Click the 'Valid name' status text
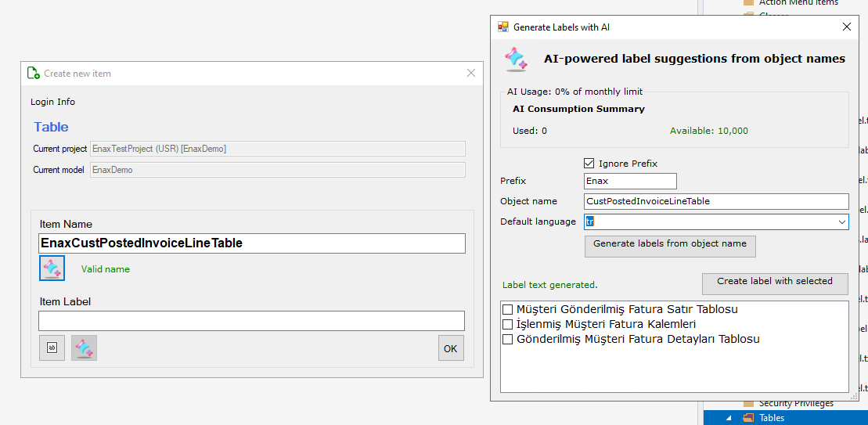868x425 pixels. (105, 269)
